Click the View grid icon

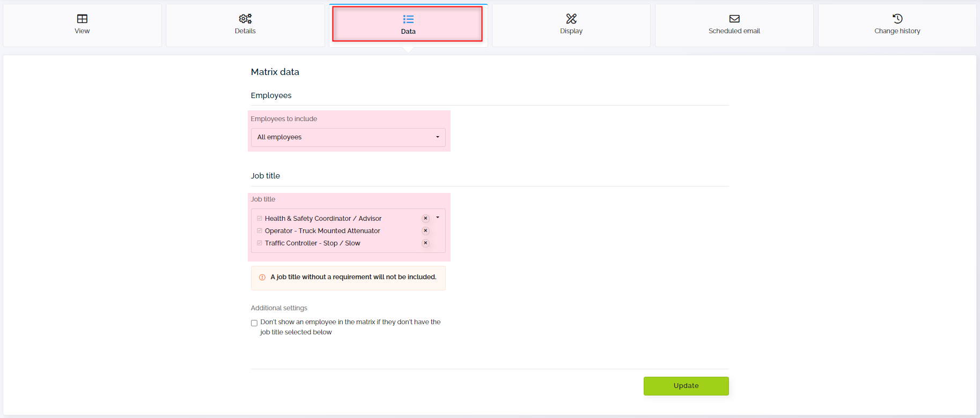[x=82, y=18]
